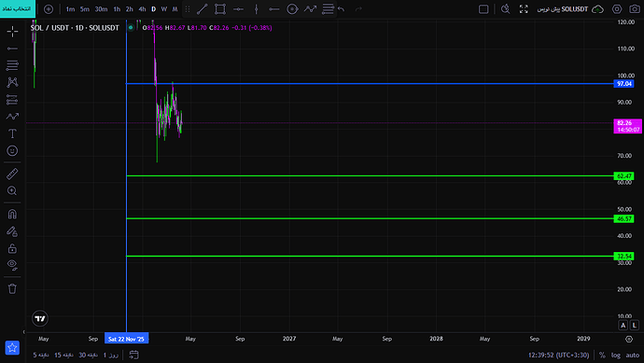
Task: Select the horizontal ray tool in favorites toolbar
Action: click(x=274, y=9)
